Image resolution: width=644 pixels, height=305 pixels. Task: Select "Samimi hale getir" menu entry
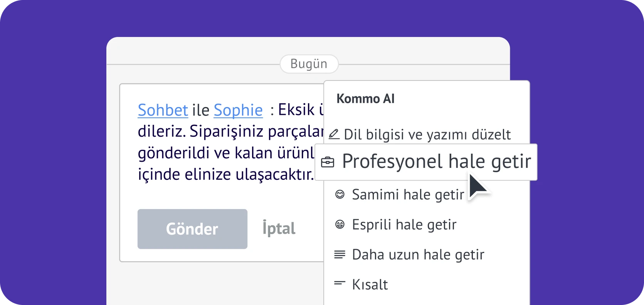coord(408,194)
